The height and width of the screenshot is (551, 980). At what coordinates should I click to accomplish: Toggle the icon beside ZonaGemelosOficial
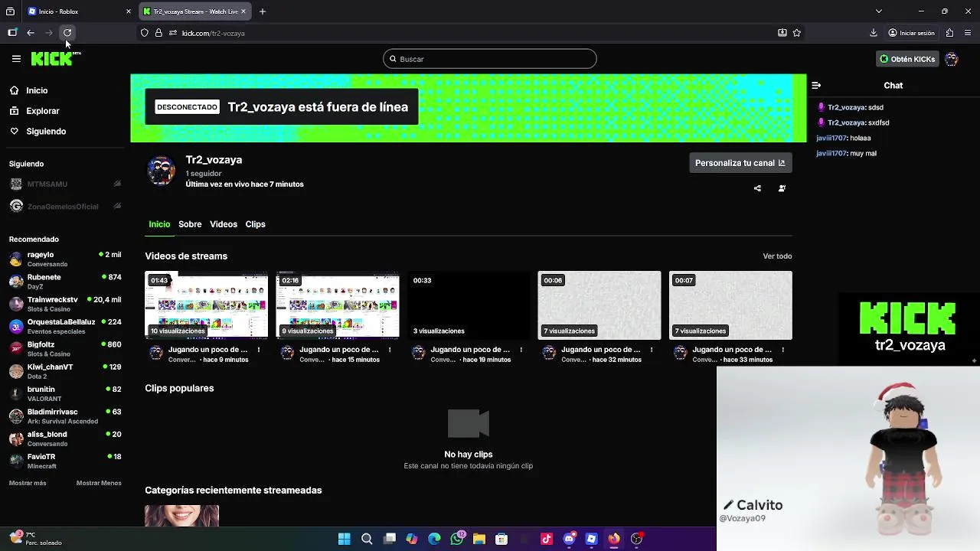tap(117, 206)
